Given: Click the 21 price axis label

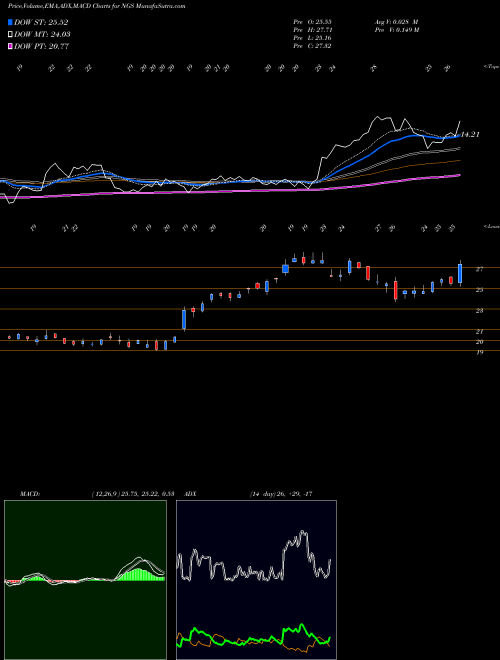Looking at the screenshot, I should click(479, 332).
